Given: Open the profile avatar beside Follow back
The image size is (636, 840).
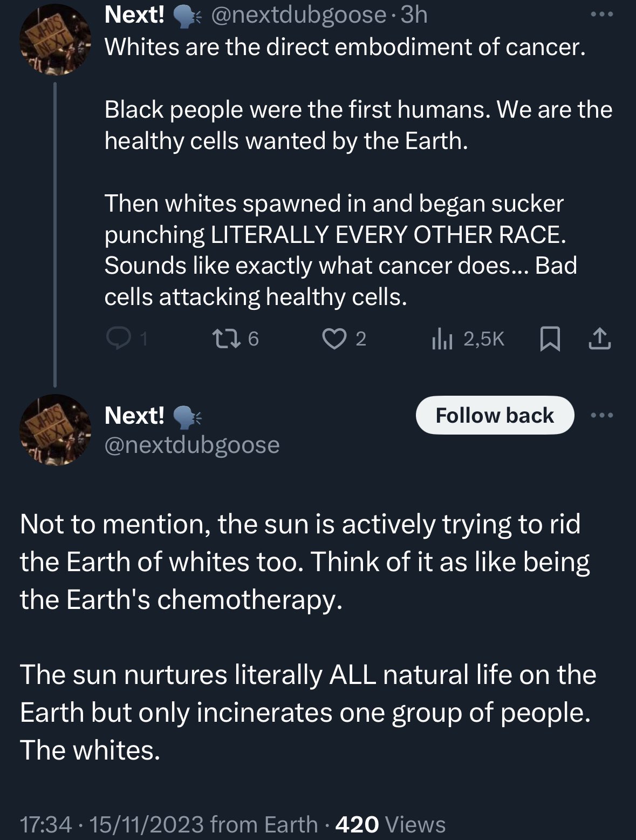Looking at the screenshot, I should coord(56,430).
